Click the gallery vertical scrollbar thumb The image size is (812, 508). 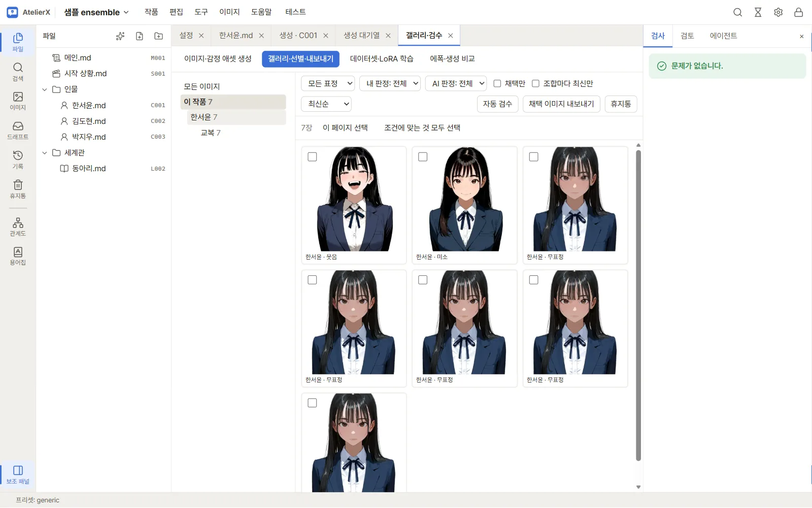[x=638, y=305]
